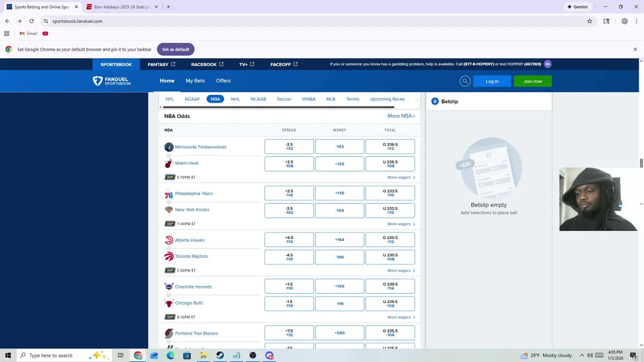Open the Toronto Raptors team link
The width and height of the screenshot is (644, 362).
[191, 256]
